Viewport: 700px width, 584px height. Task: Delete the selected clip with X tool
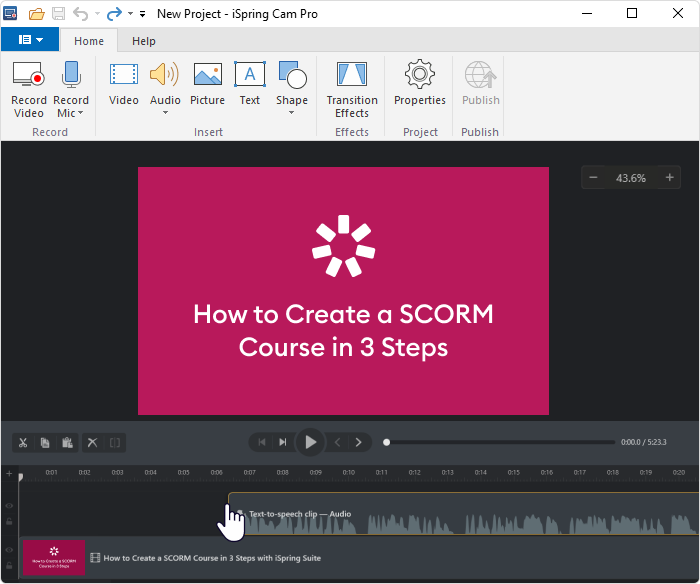pyautogui.click(x=92, y=442)
